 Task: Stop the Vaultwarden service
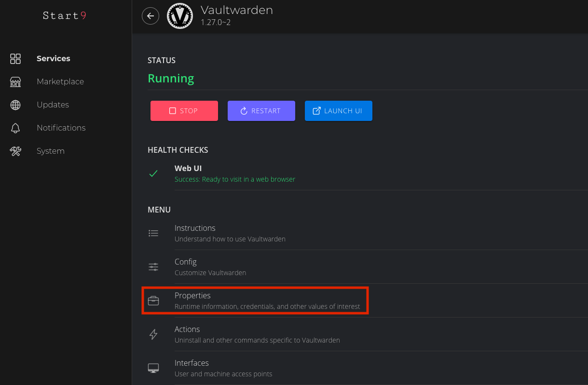[x=184, y=111]
